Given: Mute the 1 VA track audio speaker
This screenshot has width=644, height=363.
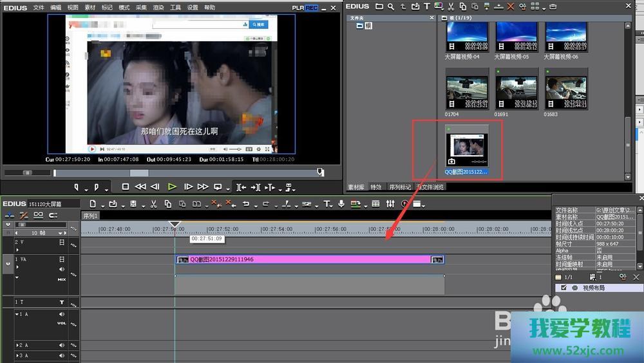Looking at the screenshot, I should point(62,269).
